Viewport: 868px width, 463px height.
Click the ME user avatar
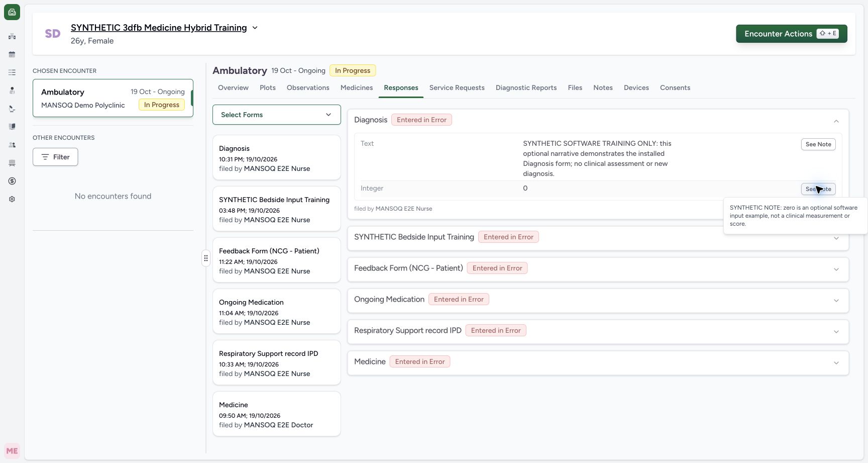tap(12, 451)
